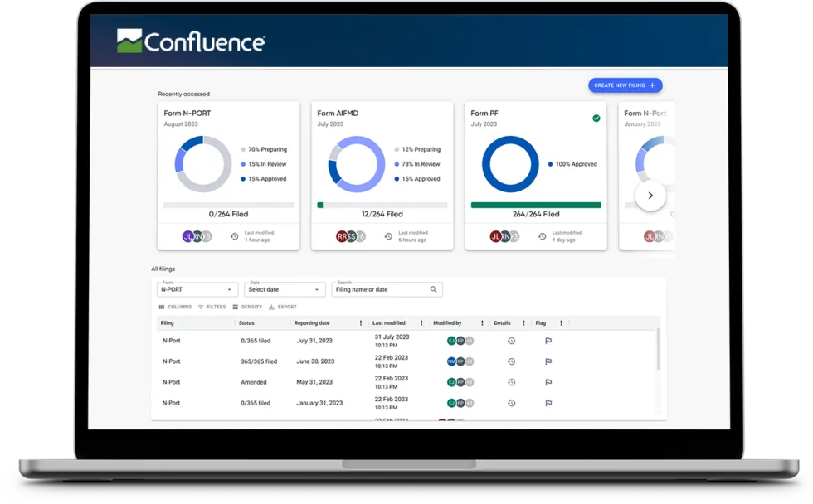View details history for the July 31, 2023 row
813x504 pixels.
tap(511, 341)
